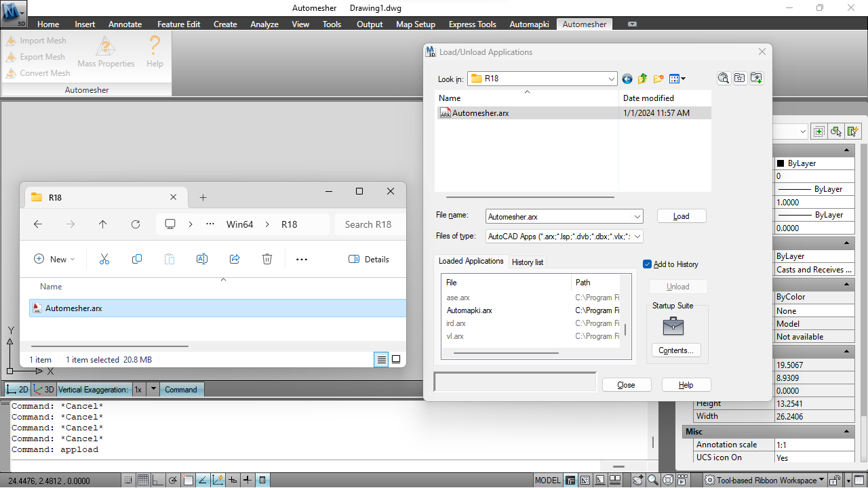Open Files of type dropdown

click(x=637, y=237)
